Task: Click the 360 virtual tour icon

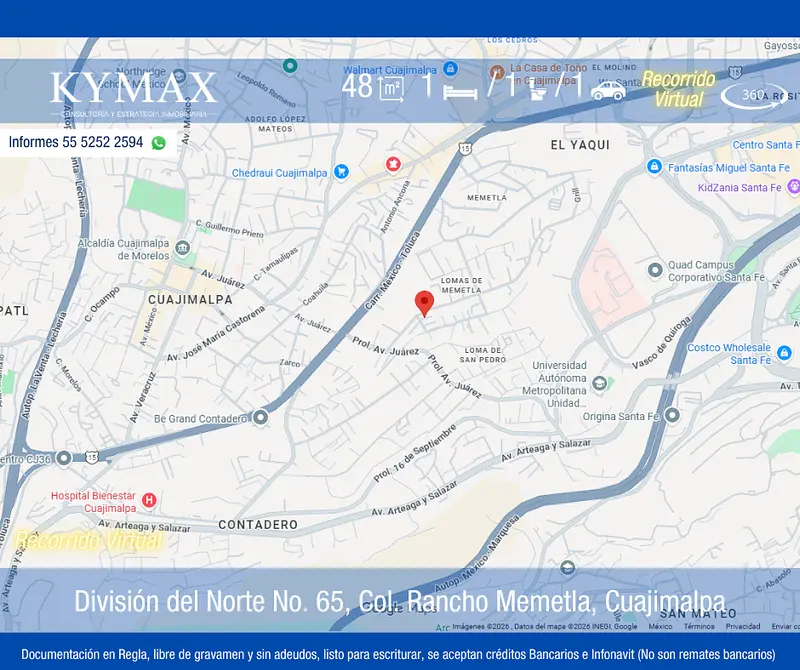Action: pyautogui.click(x=754, y=95)
